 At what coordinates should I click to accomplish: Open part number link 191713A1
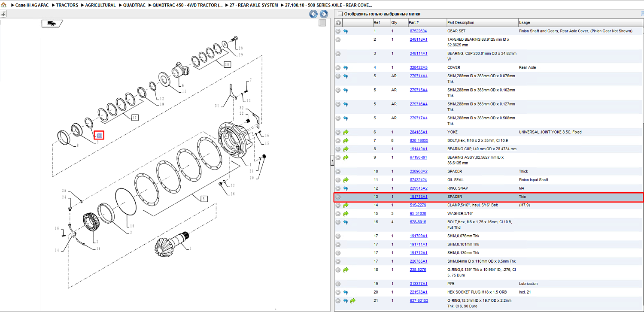coord(419,197)
